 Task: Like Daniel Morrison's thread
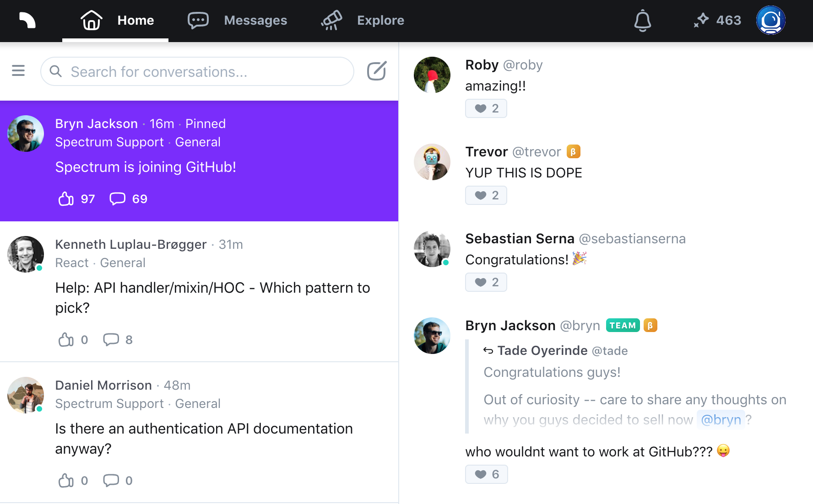click(x=73, y=481)
